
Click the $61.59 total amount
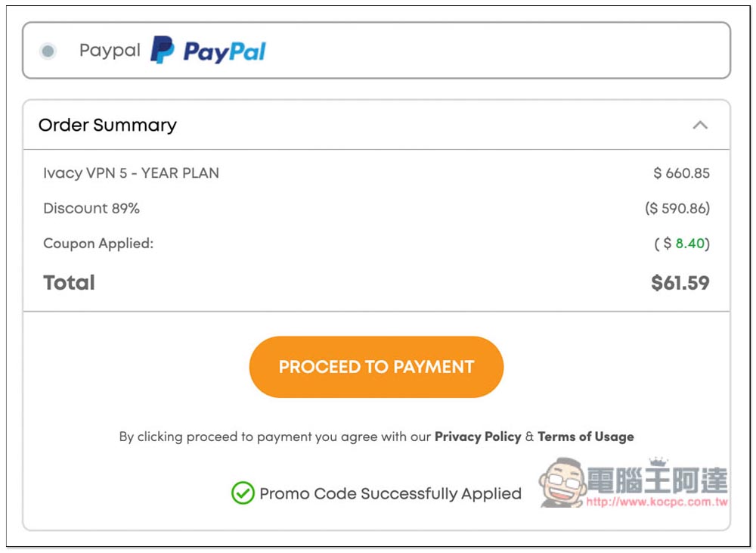pyautogui.click(x=680, y=283)
